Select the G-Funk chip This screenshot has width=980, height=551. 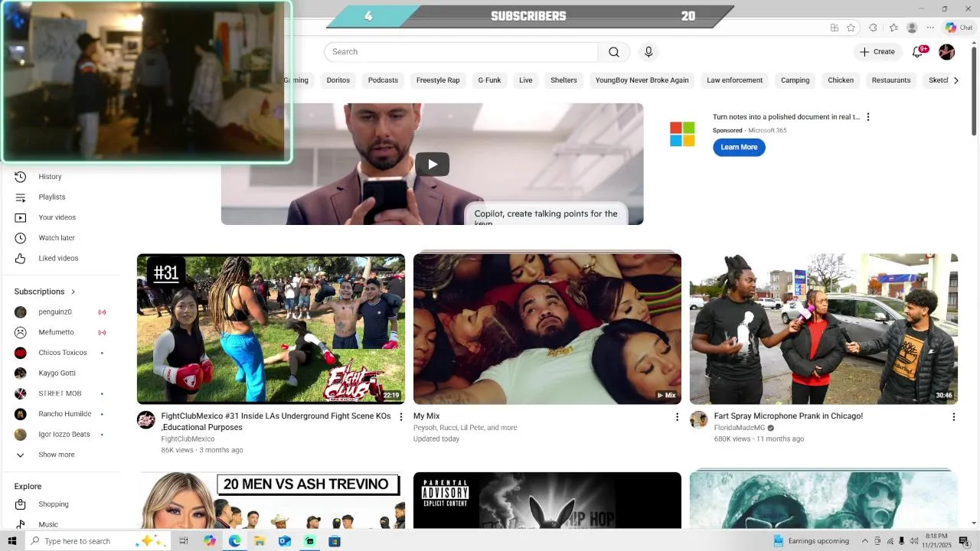coord(489,80)
